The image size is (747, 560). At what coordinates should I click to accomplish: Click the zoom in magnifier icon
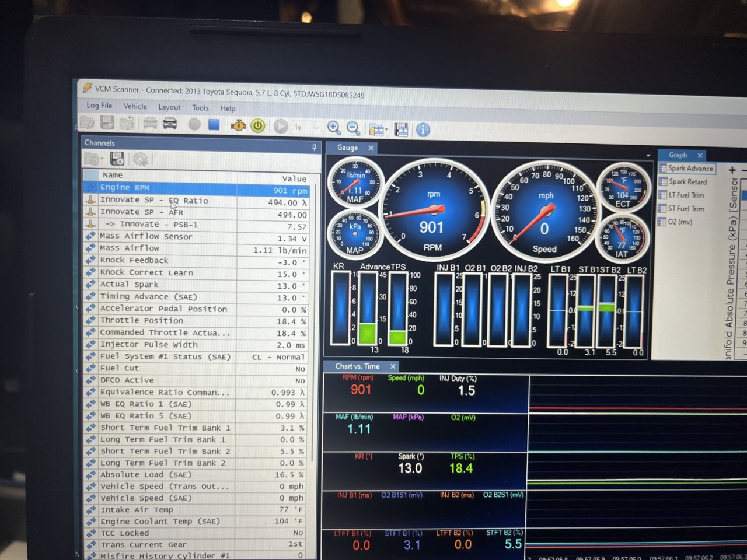[334, 128]
